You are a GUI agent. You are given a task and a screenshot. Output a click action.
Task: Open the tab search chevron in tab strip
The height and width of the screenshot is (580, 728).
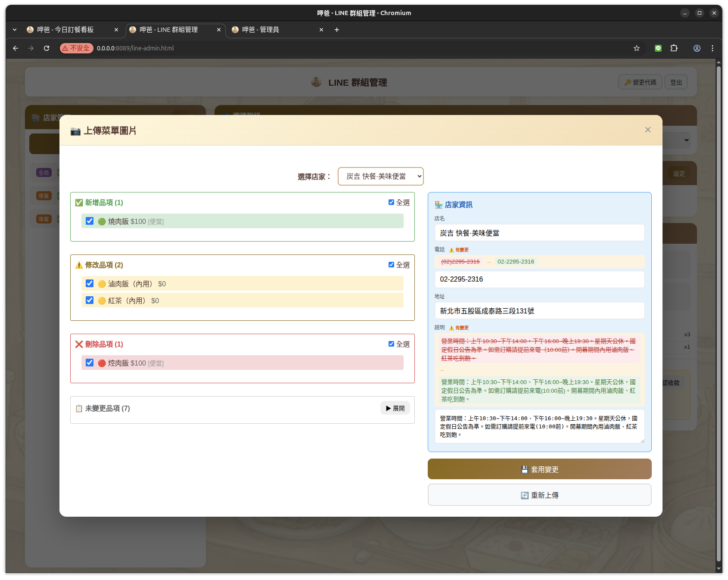15,30
